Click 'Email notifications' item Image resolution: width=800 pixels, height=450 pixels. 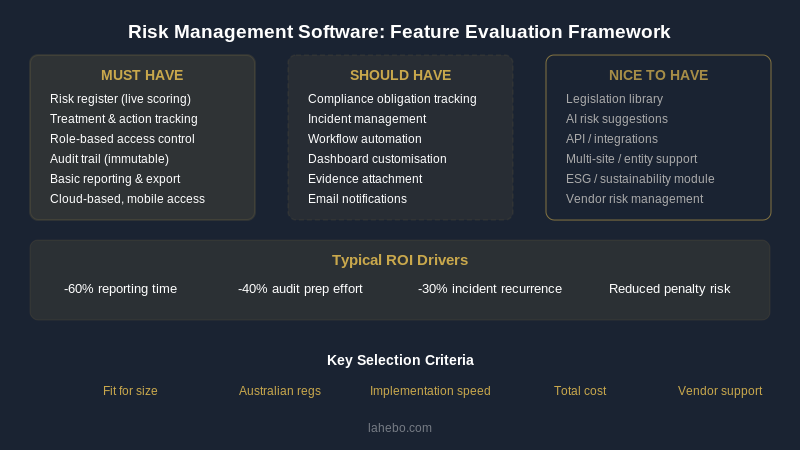(357, 199)
